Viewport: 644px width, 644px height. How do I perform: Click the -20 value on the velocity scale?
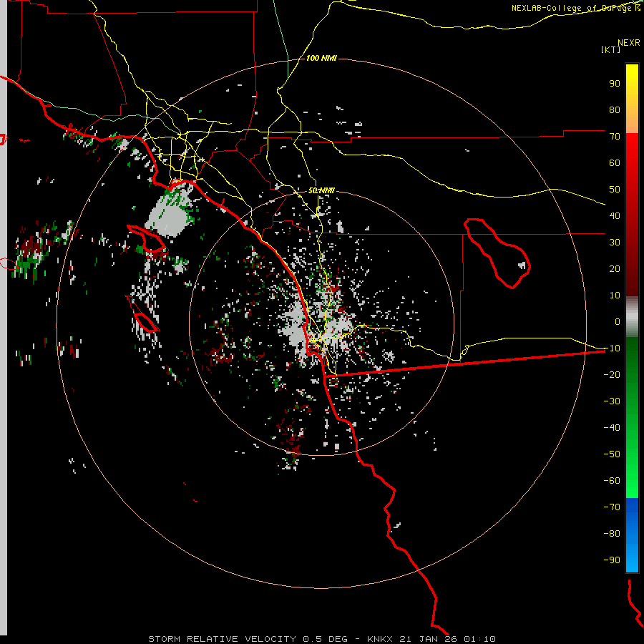coord(612,374)
